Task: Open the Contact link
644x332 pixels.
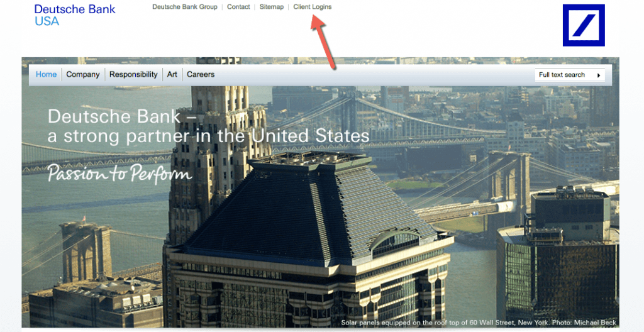Action: tap(238, 6)
